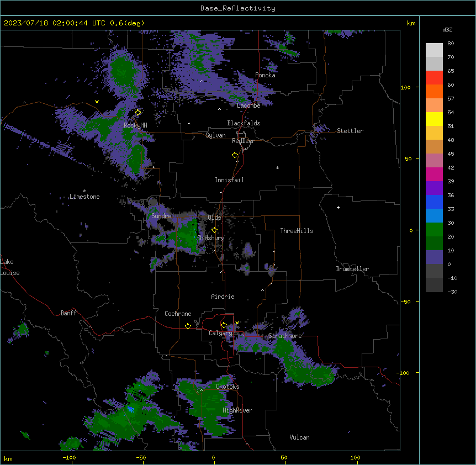Click the white asterisk marker above Limestone
Viewport: 476px width, 465px height.
[85, 191]
